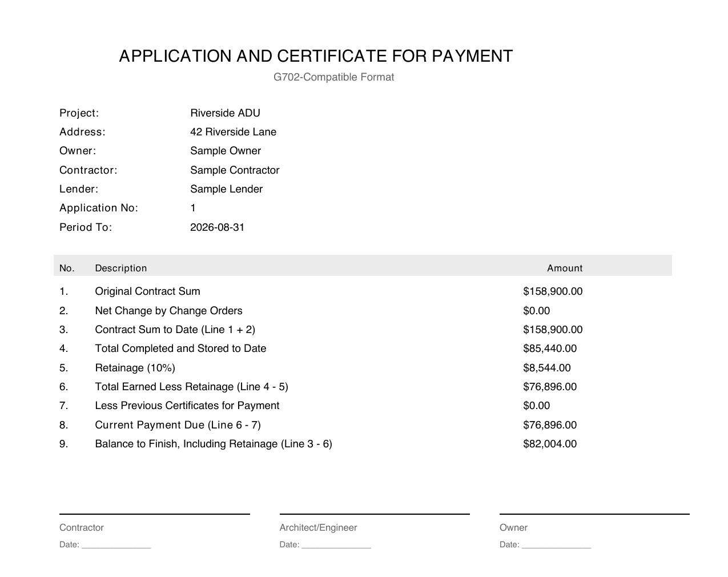Image resolution: width=728 pixels, height=577 pixels.
Task: Select the 'Project:' label
Action: coord(79,113)
